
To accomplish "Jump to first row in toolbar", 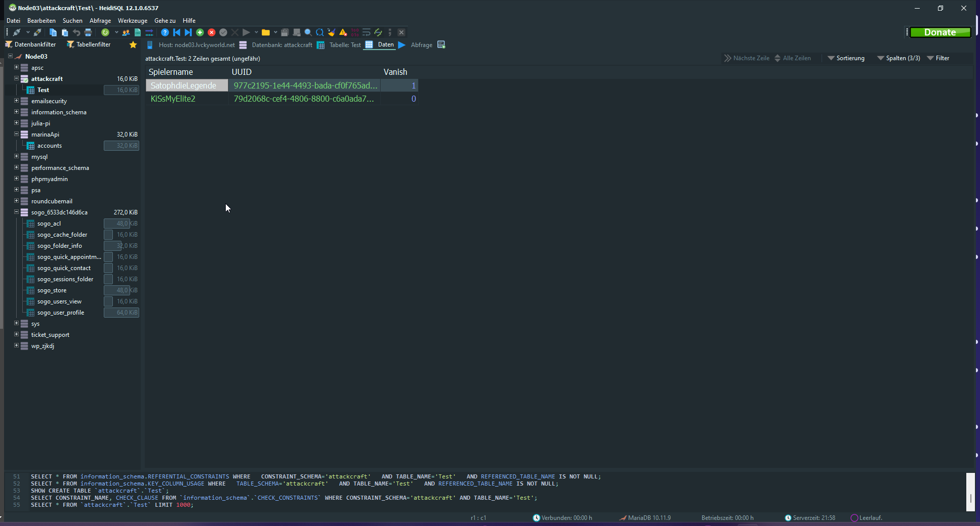I will click(177, 32).
